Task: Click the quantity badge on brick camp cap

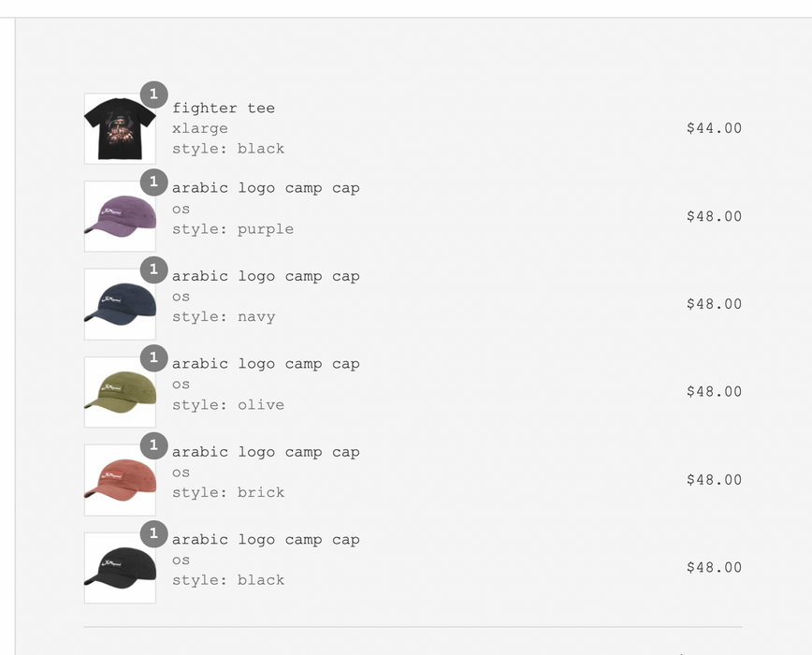Action: (x=153, y=445)
